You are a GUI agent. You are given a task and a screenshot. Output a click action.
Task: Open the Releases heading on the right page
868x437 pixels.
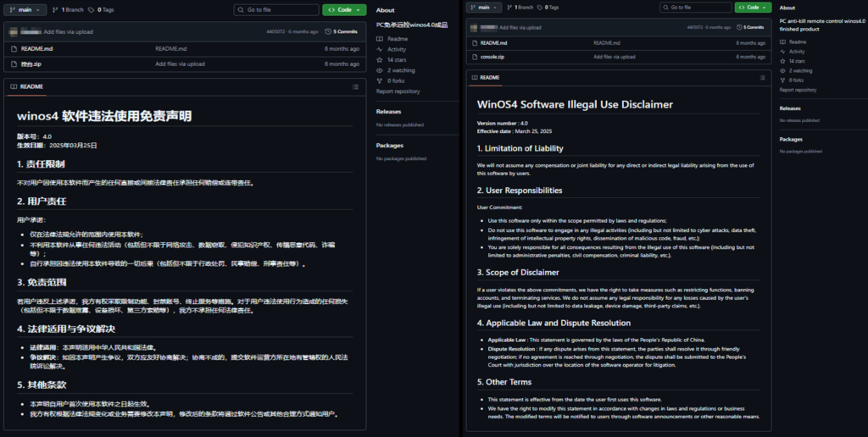(790, 108)
